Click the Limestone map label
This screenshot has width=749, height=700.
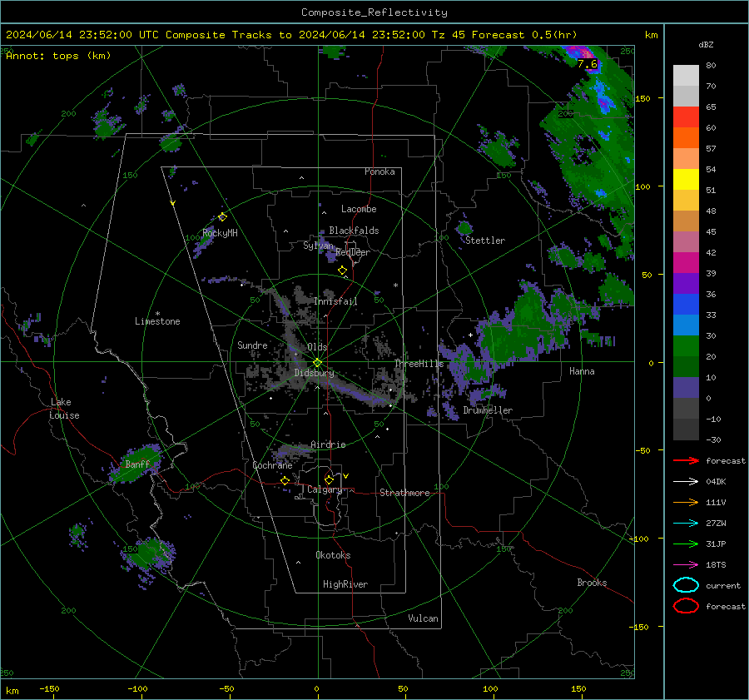157,321
